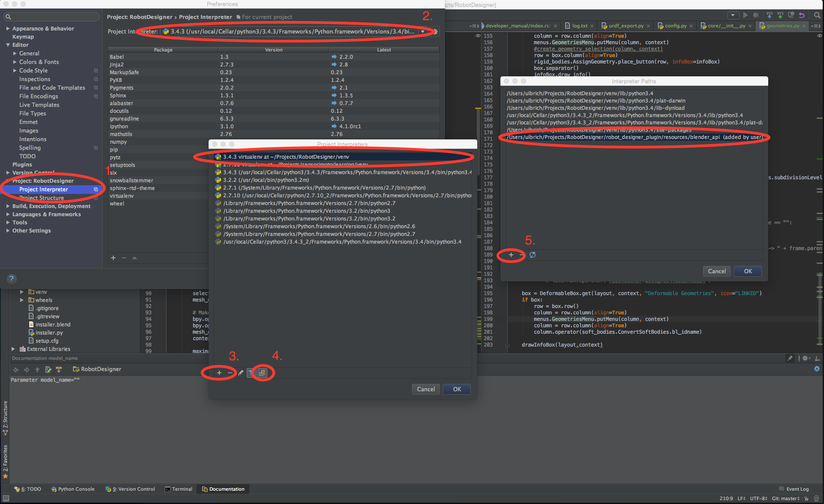Viewport: 824px width, 504px height.
Task: Toggle read-only lock icon in status bar
Action: [x=806, y=498]
